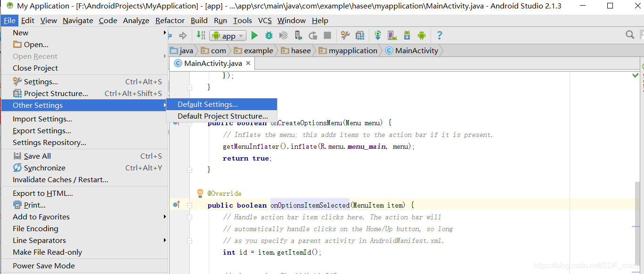Select Default Settings... in submenu

[x=222, y=105]
